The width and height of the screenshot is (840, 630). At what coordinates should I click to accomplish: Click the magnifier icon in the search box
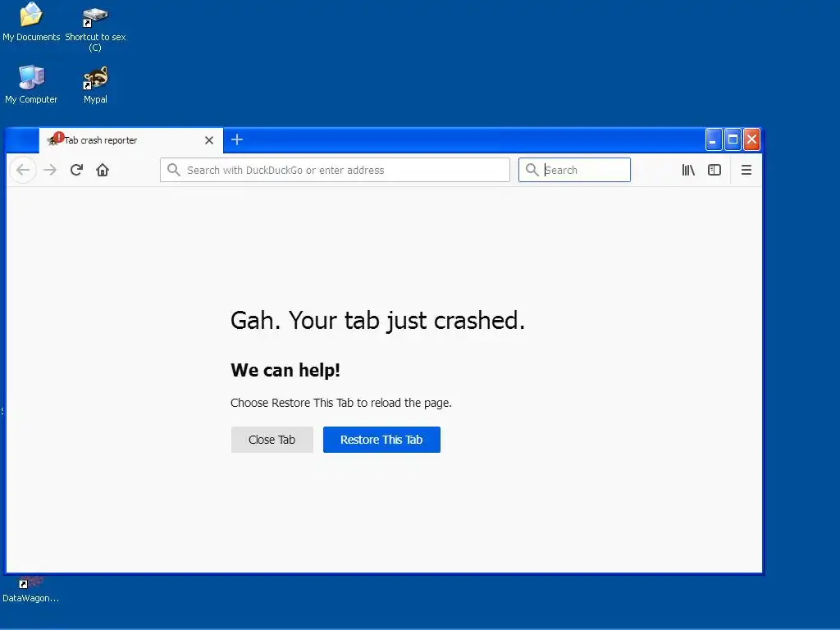[x=532, y=170]
